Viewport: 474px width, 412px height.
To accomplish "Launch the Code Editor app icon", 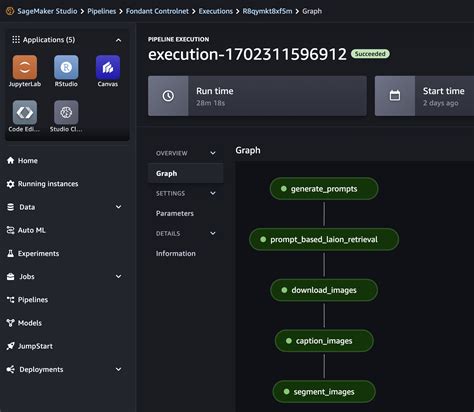I will (x=25, y=112).
